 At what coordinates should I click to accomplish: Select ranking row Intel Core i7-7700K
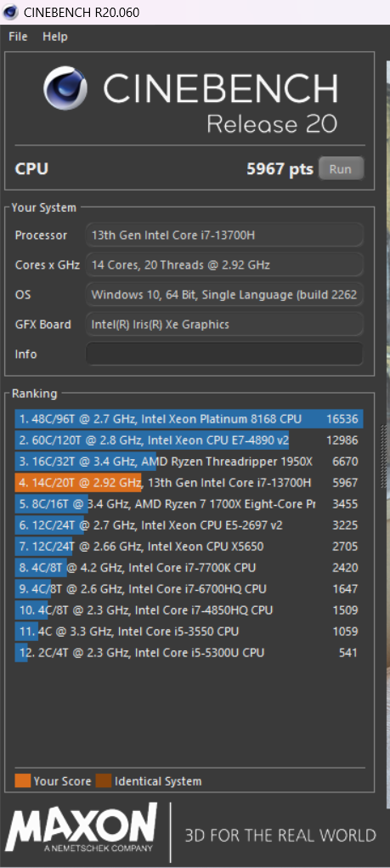[x=189, y=567]
